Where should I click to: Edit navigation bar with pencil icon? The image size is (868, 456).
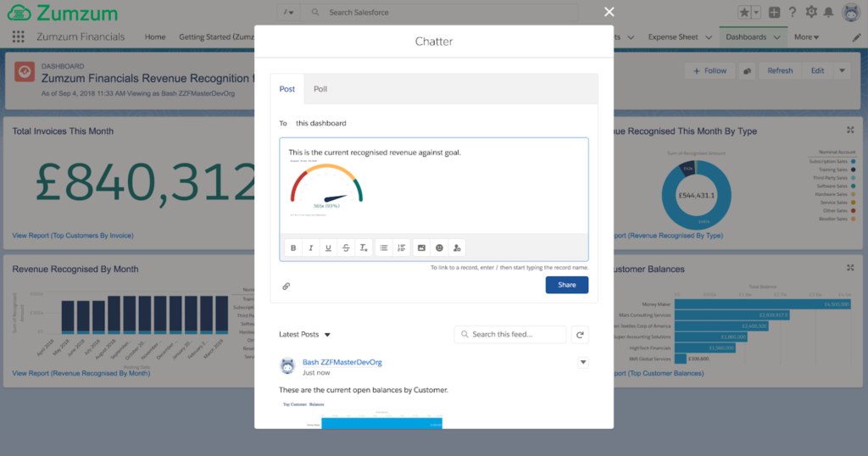click(x=856, y=37)
